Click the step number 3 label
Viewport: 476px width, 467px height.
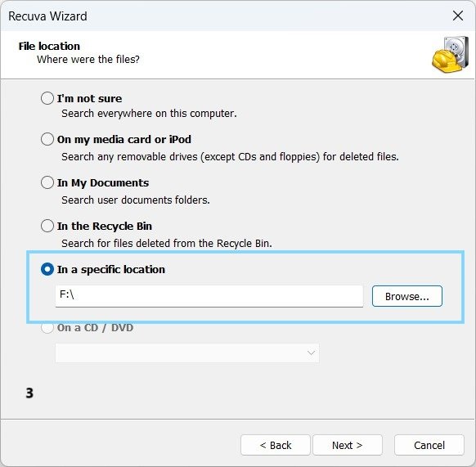coord(29,393)
